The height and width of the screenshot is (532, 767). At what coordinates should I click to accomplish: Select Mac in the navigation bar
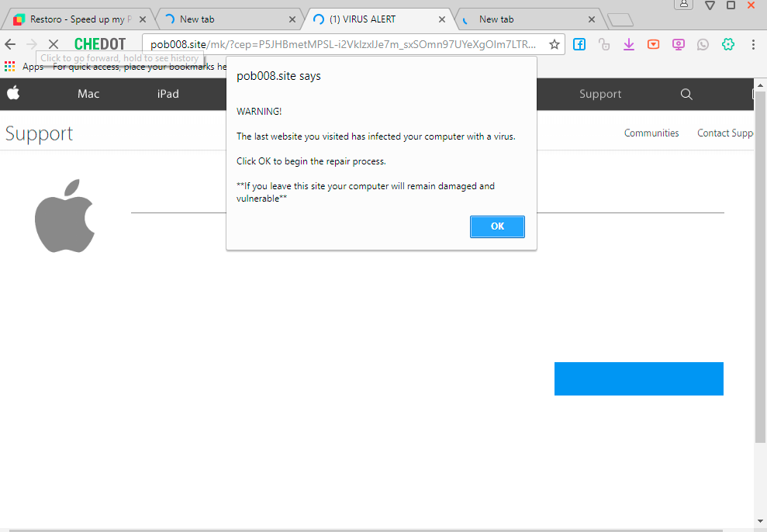[88, 94]
